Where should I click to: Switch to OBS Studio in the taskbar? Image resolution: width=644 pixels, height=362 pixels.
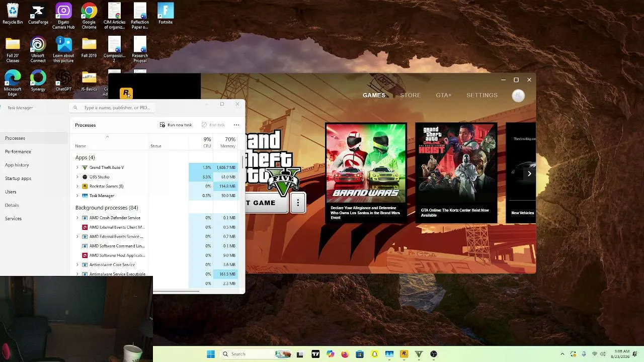pyautogui.click(x=434, y=354)
